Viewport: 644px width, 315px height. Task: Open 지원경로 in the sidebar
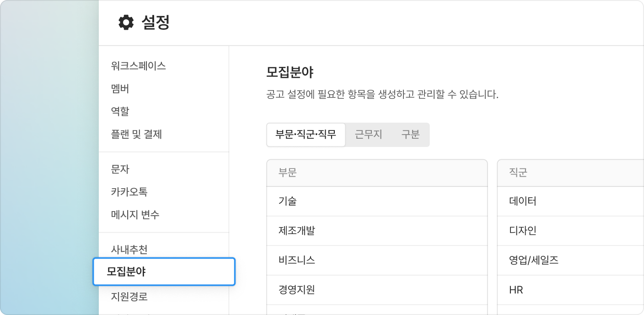click(129, 297)
